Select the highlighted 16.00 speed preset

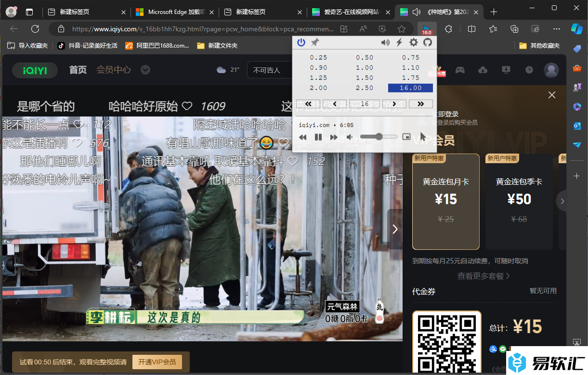tap(410, 88)
